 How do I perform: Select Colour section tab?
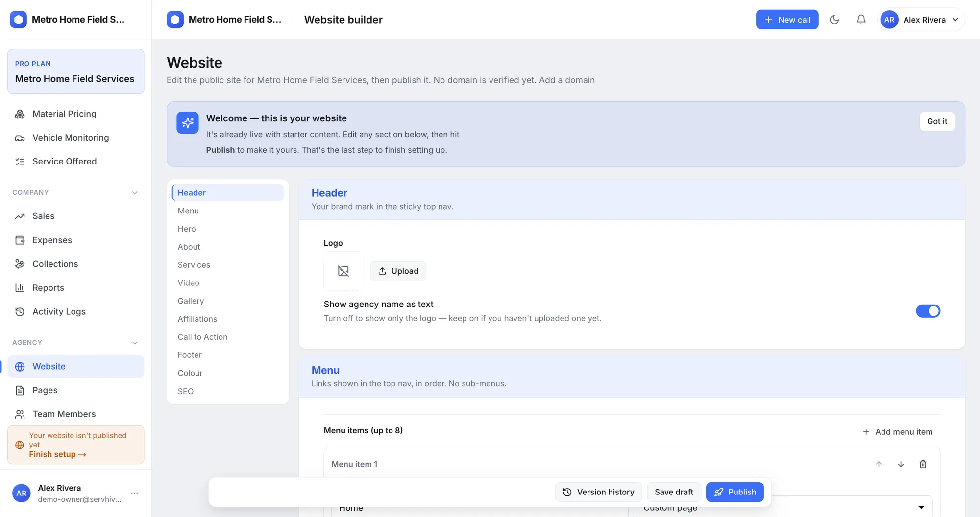pyautogui.click(x=228, y=373)
